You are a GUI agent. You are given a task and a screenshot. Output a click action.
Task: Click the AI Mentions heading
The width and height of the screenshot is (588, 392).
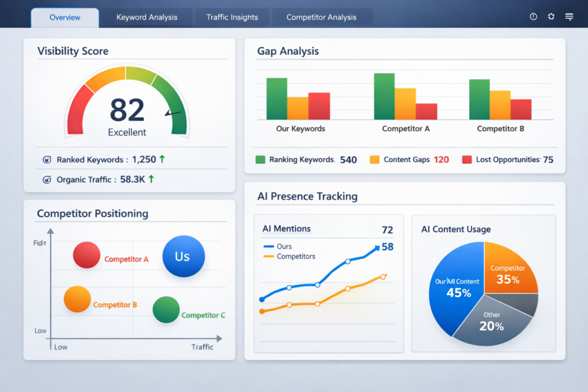(x=287, y=229)
